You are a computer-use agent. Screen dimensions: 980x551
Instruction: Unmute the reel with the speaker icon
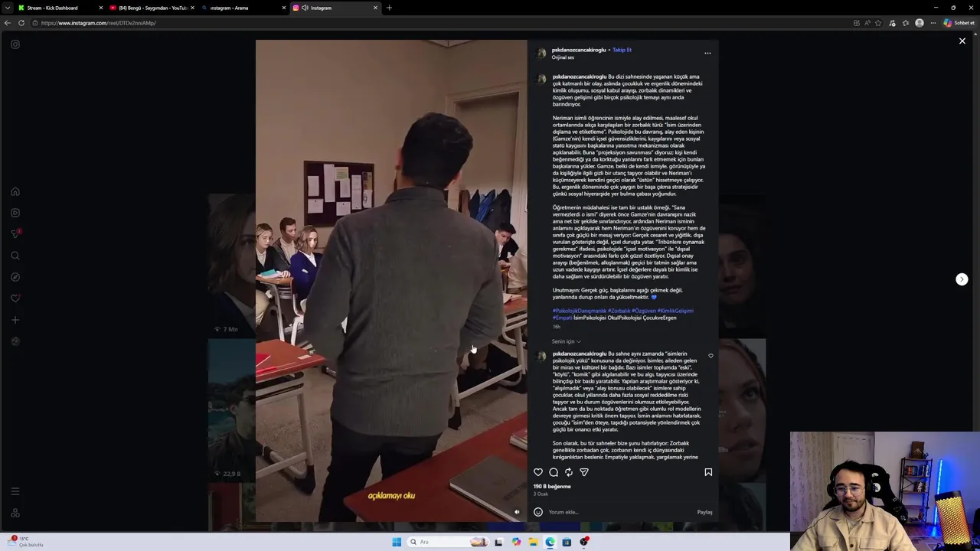coord(517,512)
